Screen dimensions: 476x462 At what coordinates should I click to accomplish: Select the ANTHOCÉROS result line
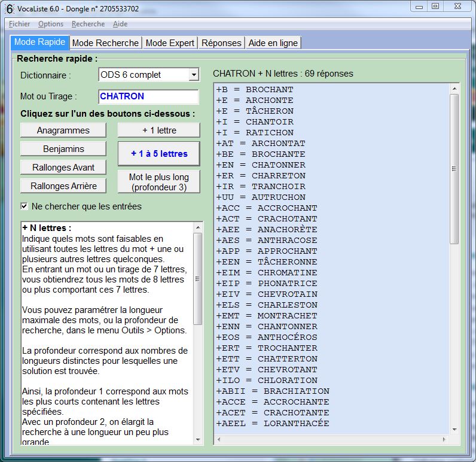(267, 338)
